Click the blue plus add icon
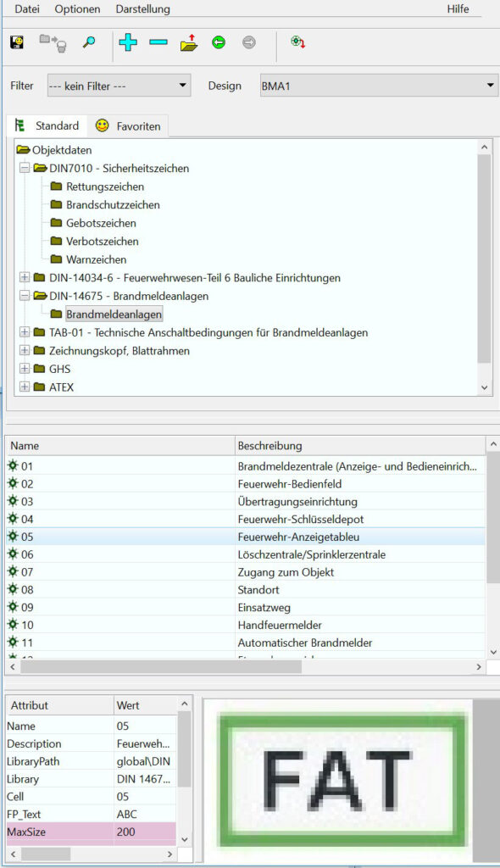This screenshot has width=500, height=868. [128, 42]
